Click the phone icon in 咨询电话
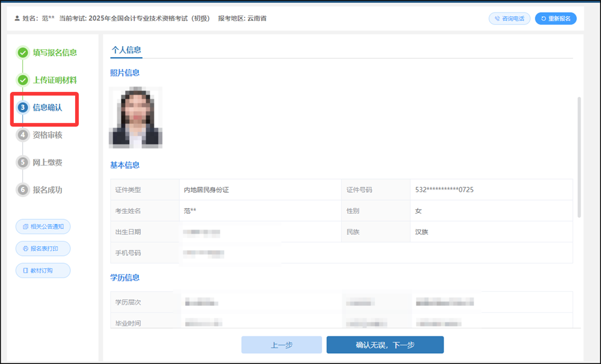Image resolution: width=601 pixels, height=364 pixels. pos(497,19)
